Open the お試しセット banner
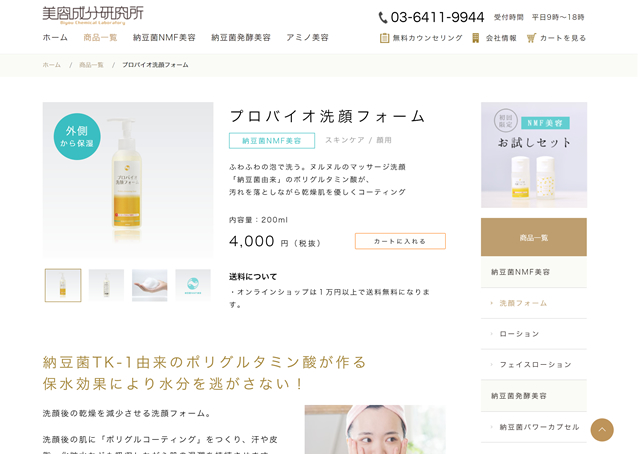This screenshot has height=454, width=638. pos(534,155)
